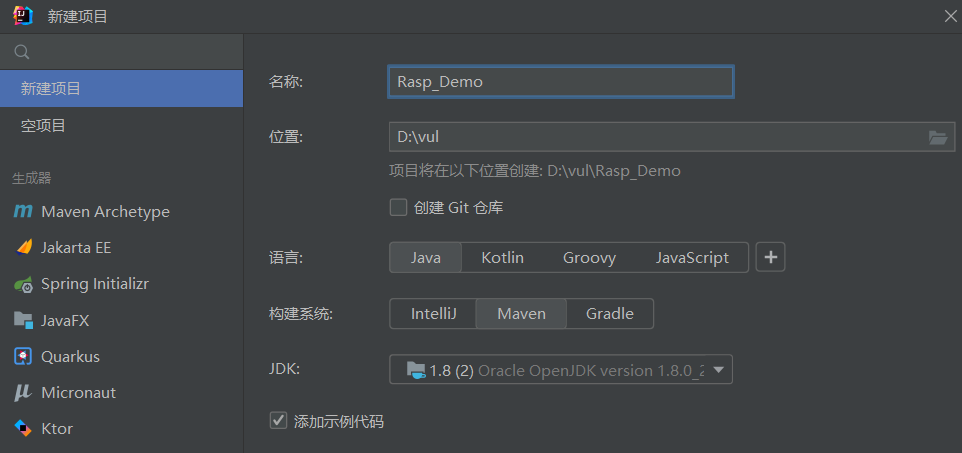962x453 pixels.
Task: Select the Micronaut generator icon
Action: (x=23, y=393)
